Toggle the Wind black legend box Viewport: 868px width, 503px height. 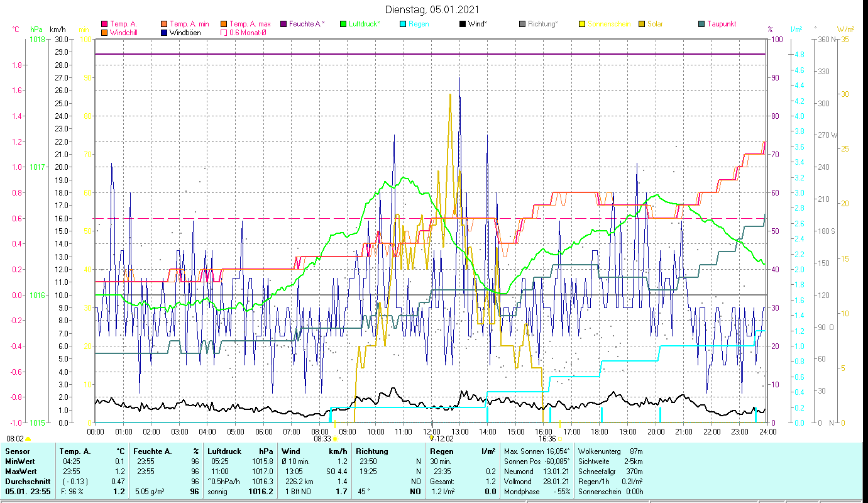point(463,25)
